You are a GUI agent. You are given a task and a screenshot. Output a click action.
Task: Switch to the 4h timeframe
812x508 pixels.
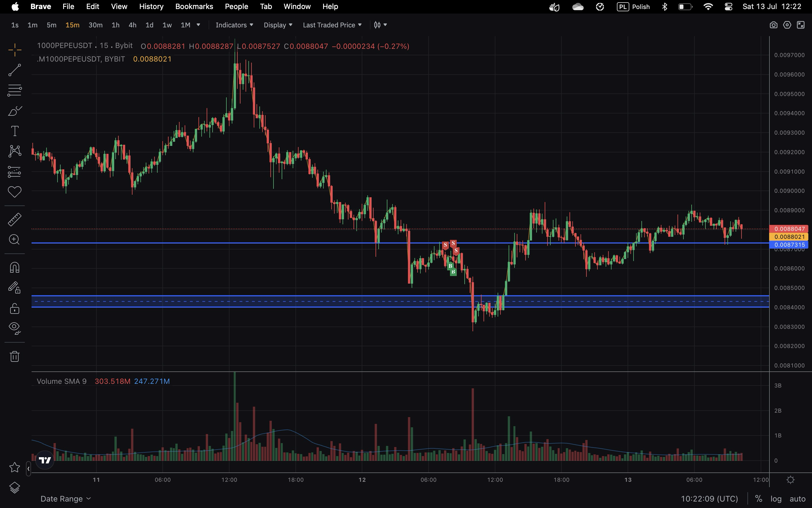coord(133,25)
